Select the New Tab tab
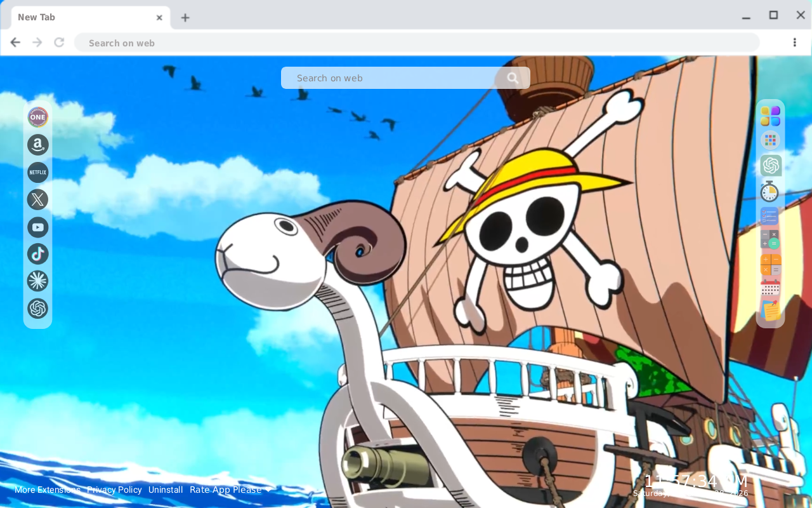 [x=90, y=18]
